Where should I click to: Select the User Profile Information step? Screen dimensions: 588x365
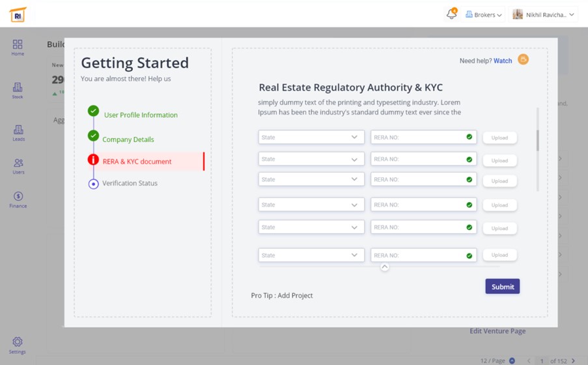pyautogui.click(x=140, y=115)
